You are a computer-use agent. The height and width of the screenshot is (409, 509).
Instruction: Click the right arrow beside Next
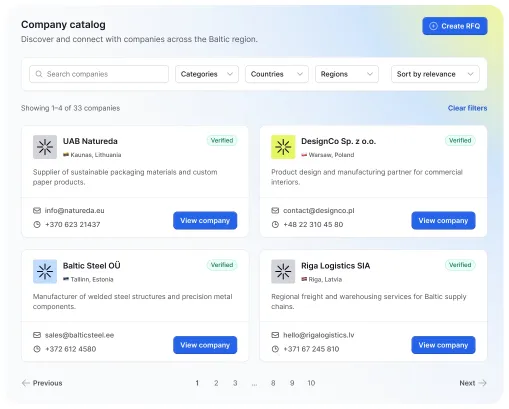[482, 383]
